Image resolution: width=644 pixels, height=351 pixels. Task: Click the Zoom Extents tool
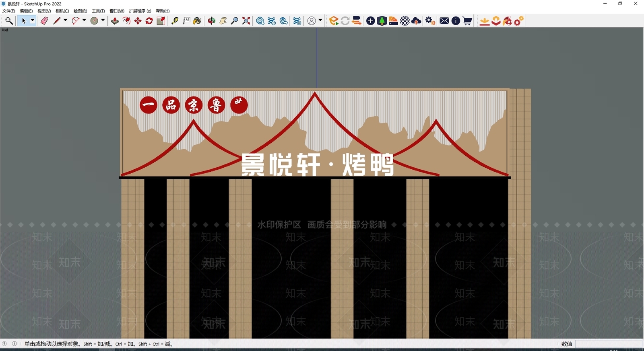(x=246, y=21)
